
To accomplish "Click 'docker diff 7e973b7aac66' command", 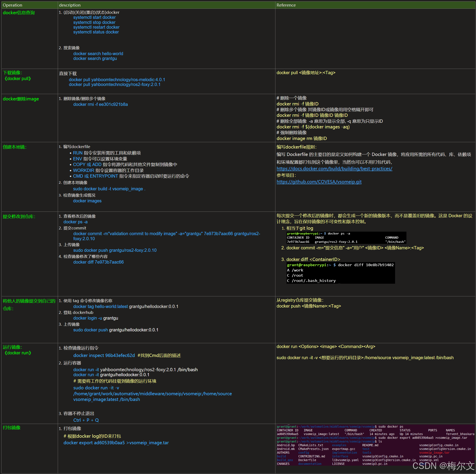I will point(98,262).
